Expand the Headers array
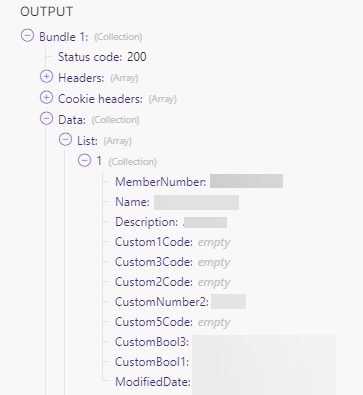363x395 pixels. point(46,76)
